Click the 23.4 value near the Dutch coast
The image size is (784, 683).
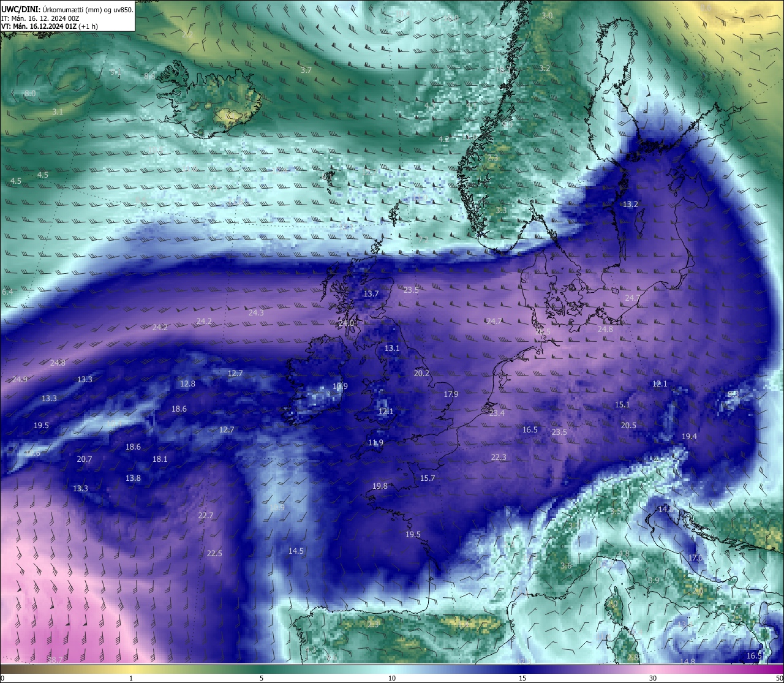(497, 413)
